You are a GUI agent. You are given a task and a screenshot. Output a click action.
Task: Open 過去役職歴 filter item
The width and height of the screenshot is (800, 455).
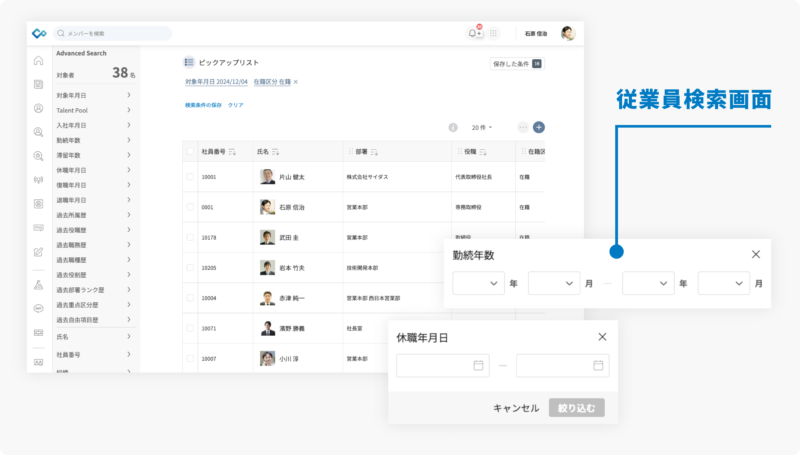(x=93, y=230)
